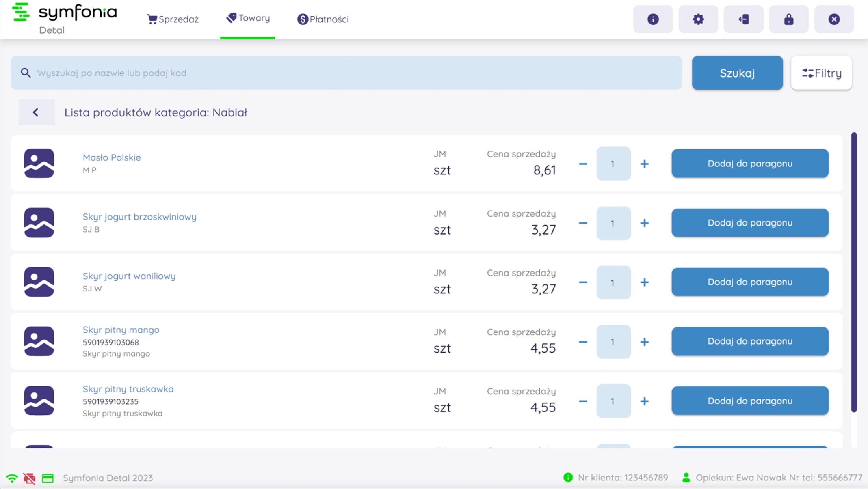
Task: Open the Filtry filter options
Action: click(821, 73)
